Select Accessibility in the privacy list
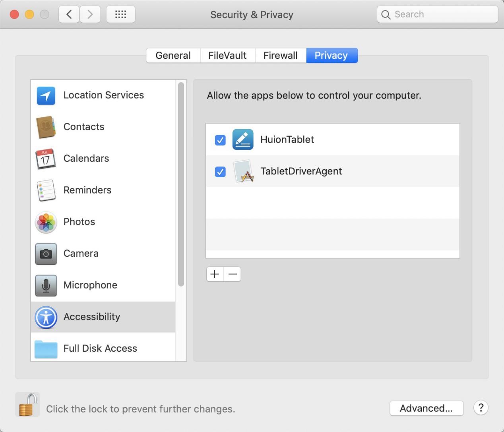 (x=103, y=317)
